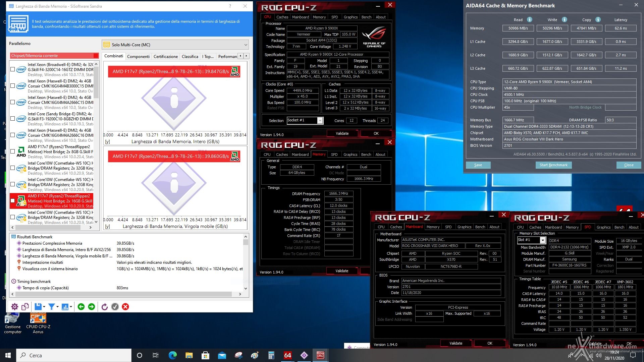
Task: Check the first Intel Core10W Cometlake-WS checkbox
Action: (x=13, y=168)
